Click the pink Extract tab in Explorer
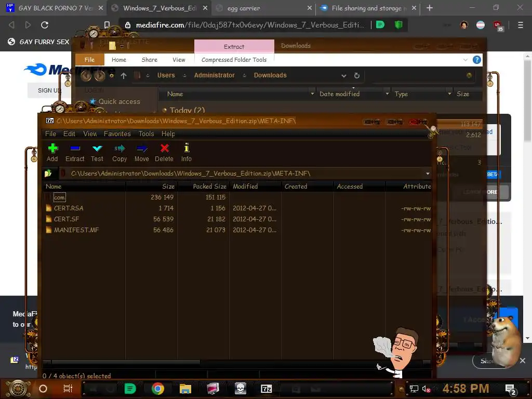This screenshot has width=532, height=399. click(234, 46)
